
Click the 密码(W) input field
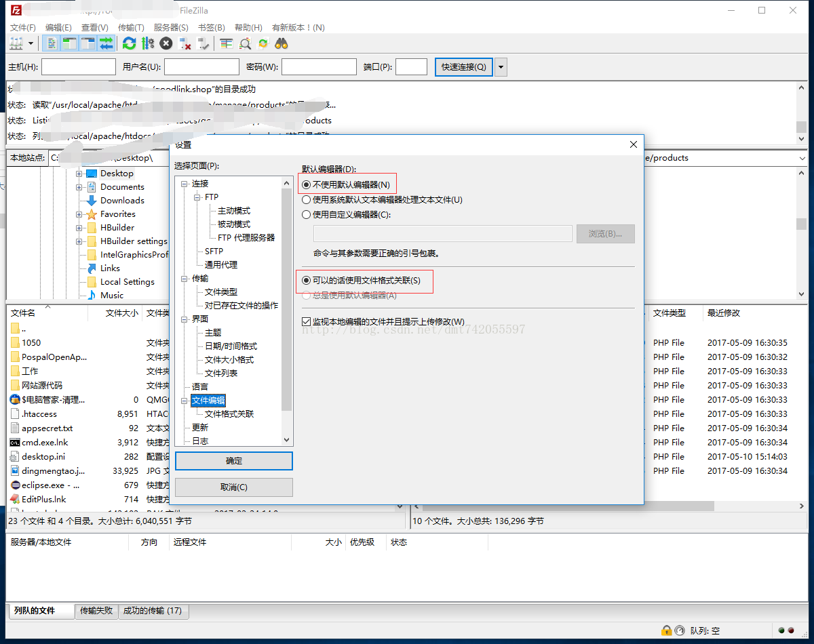[319, 67]
